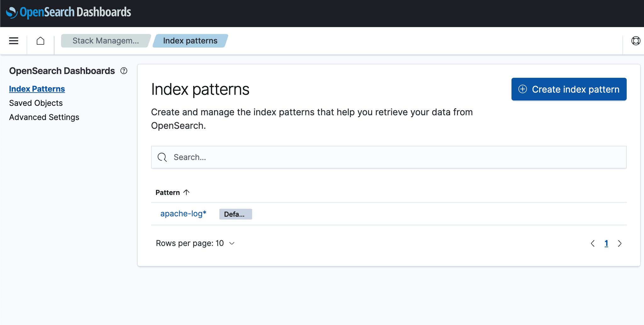Open Saved Objects in sidebar
The height and width of the screenshot is (325, 644).
(36, 103)
